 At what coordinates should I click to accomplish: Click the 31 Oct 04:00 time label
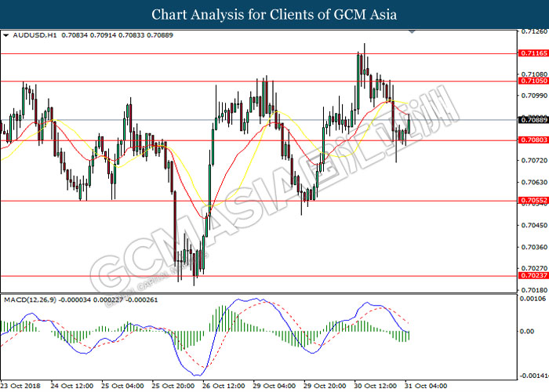pos(426,386)
